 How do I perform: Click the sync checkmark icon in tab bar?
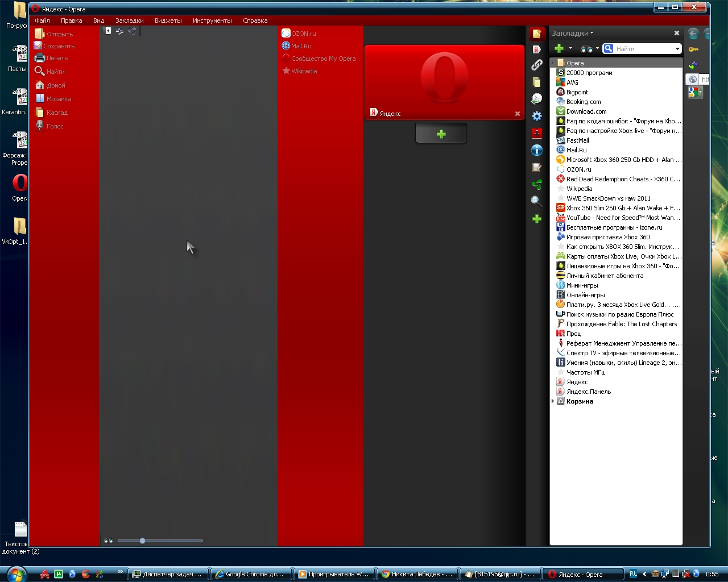[x=119, y=31]
